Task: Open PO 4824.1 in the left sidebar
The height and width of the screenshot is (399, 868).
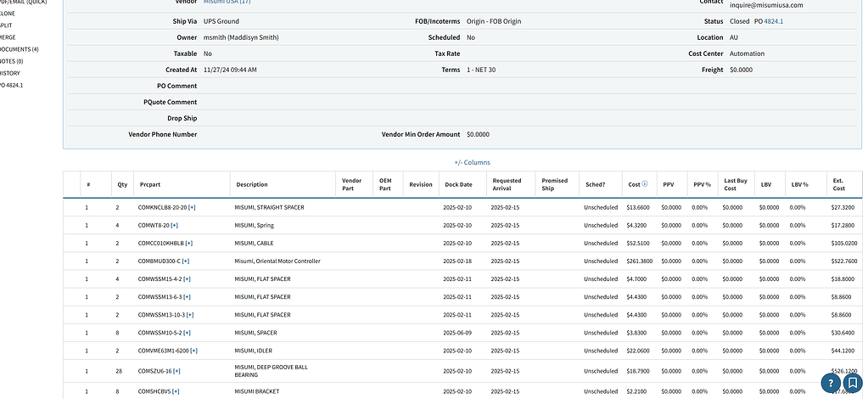Action: (x=11, y=86)
